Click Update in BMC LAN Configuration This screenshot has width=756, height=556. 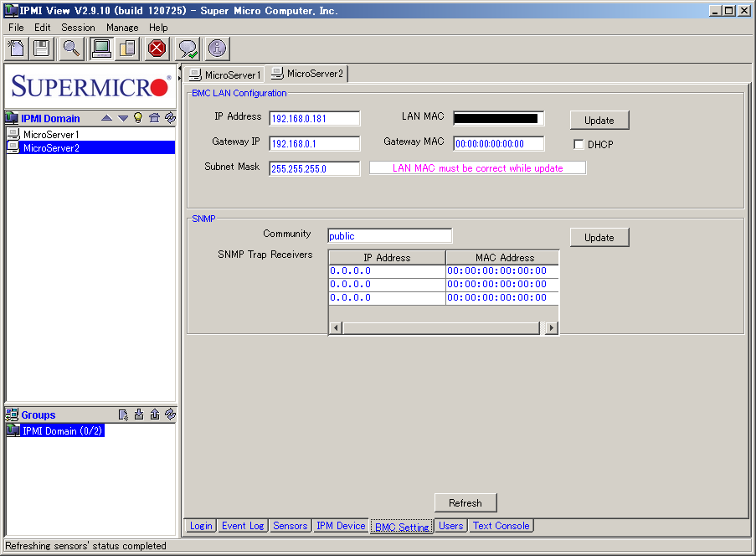coord(599,121)
